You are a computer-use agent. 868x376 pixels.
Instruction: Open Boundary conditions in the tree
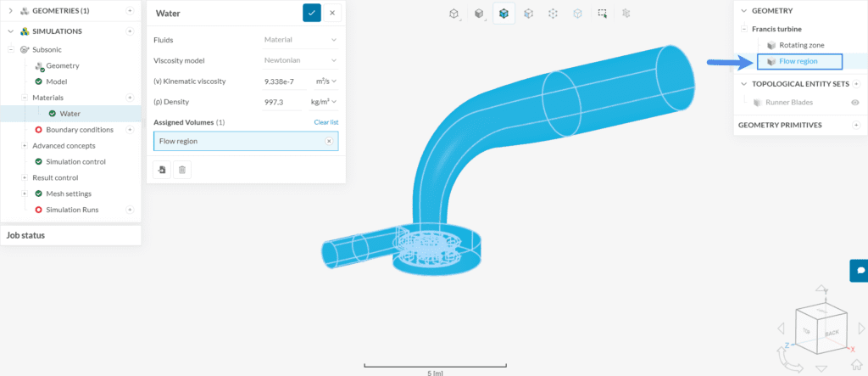80,130
